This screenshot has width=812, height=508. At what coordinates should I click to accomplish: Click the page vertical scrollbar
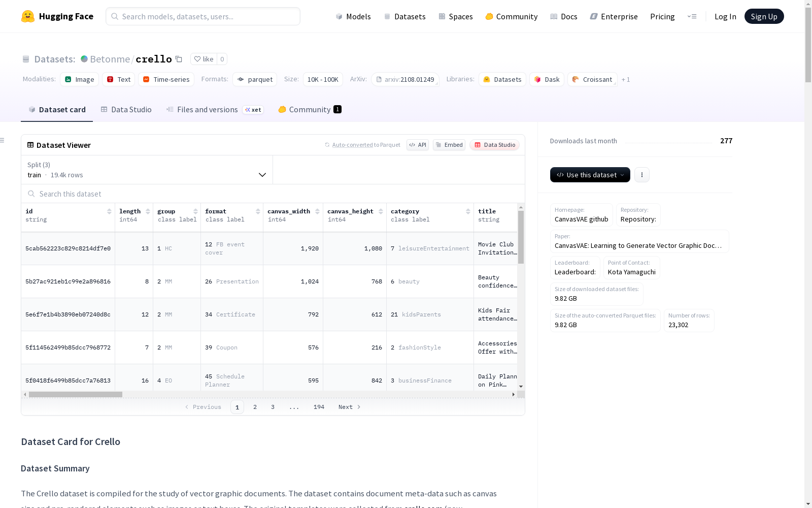point(808,46)
